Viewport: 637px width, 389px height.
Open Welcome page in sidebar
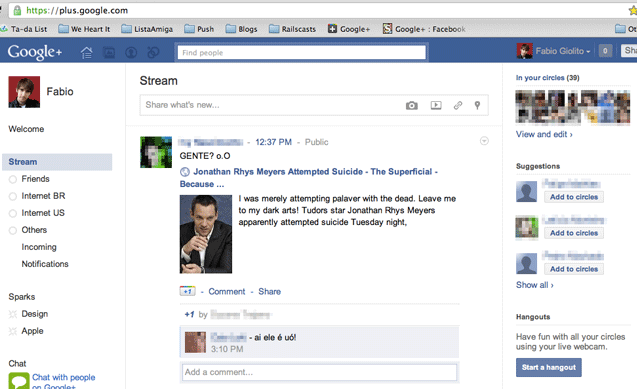pyautogui.click(x=26, y=129)
